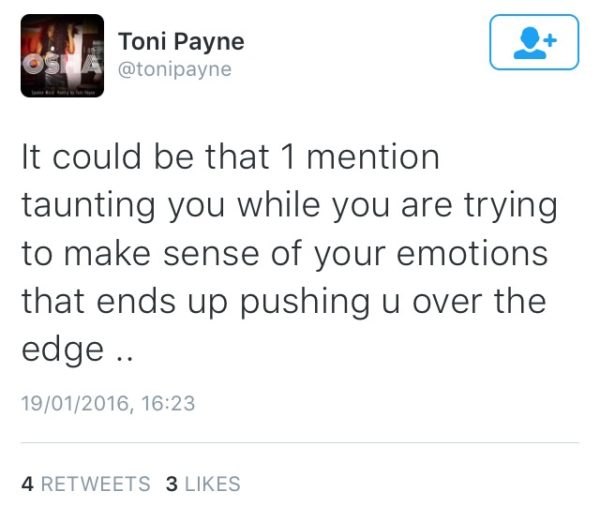Tap the words 'taunting you' in the tweet
This screenshot has width=600, height=506.
(x=123, y=207)
